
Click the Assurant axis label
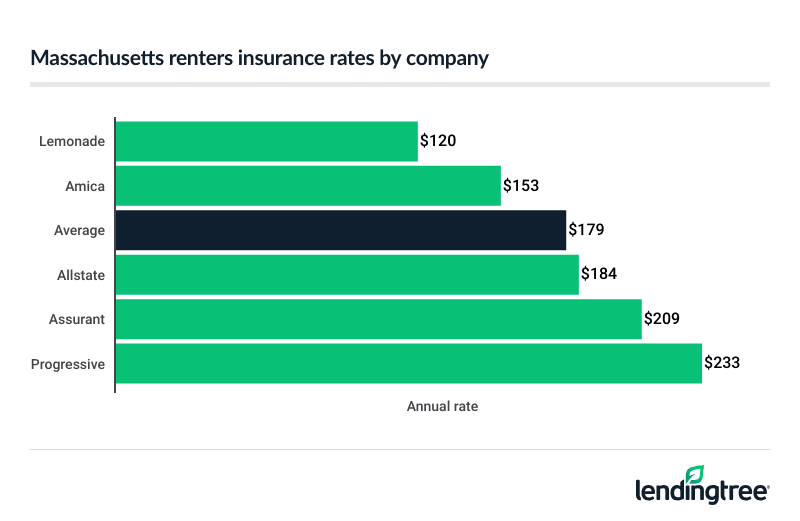pos(78,319)
